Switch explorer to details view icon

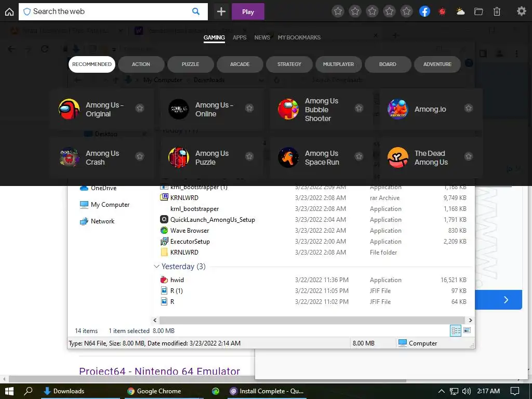click(455, 330)
